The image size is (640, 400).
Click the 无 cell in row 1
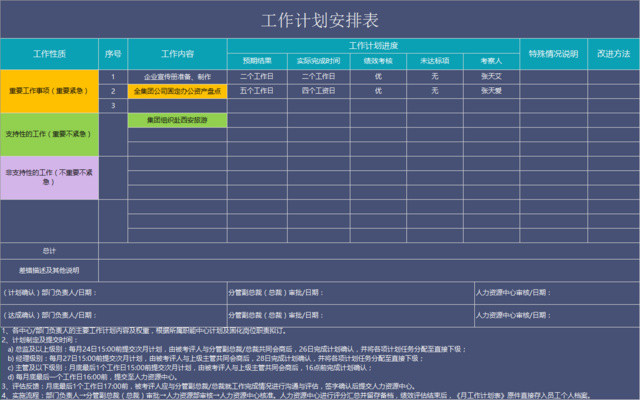(435, 77)
